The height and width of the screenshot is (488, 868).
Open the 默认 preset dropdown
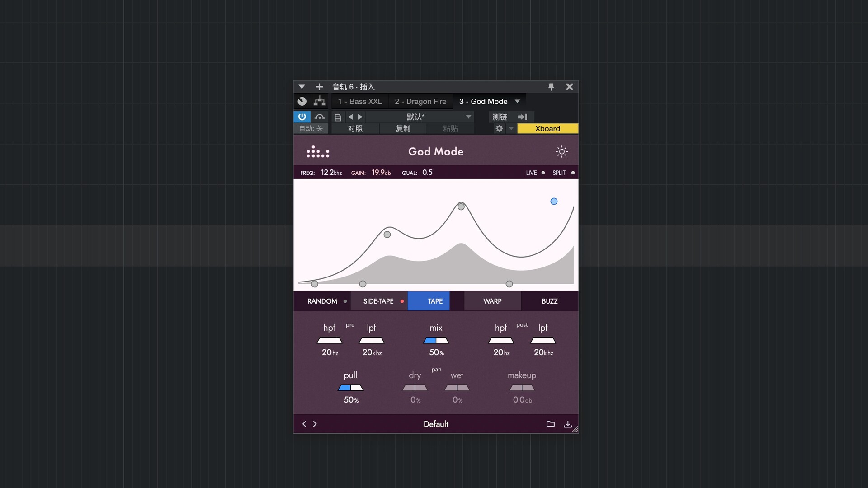pos(468,117)
